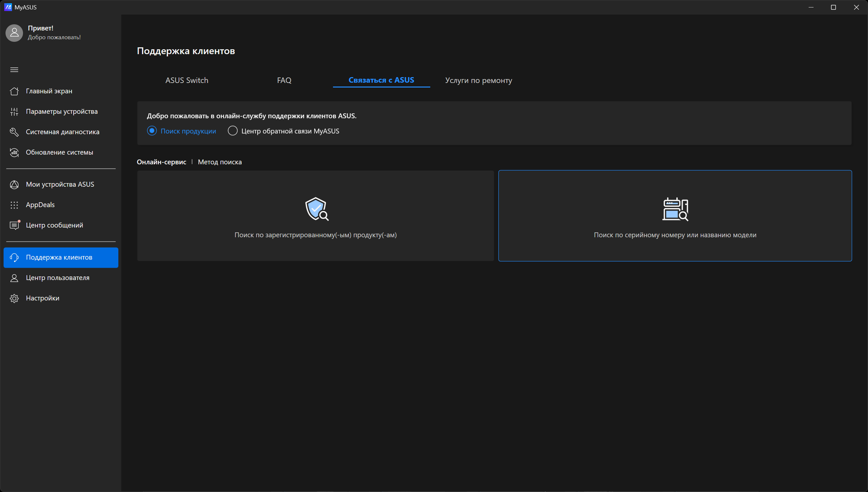Click the My ASUS devices icon
The image size is (868, 492).
(14, 184)
